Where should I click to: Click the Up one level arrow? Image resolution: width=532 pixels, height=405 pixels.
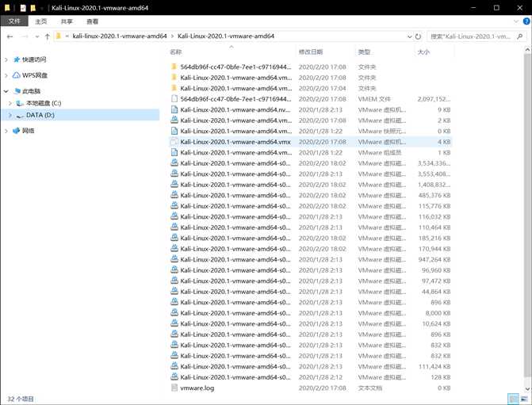point(47,36)
